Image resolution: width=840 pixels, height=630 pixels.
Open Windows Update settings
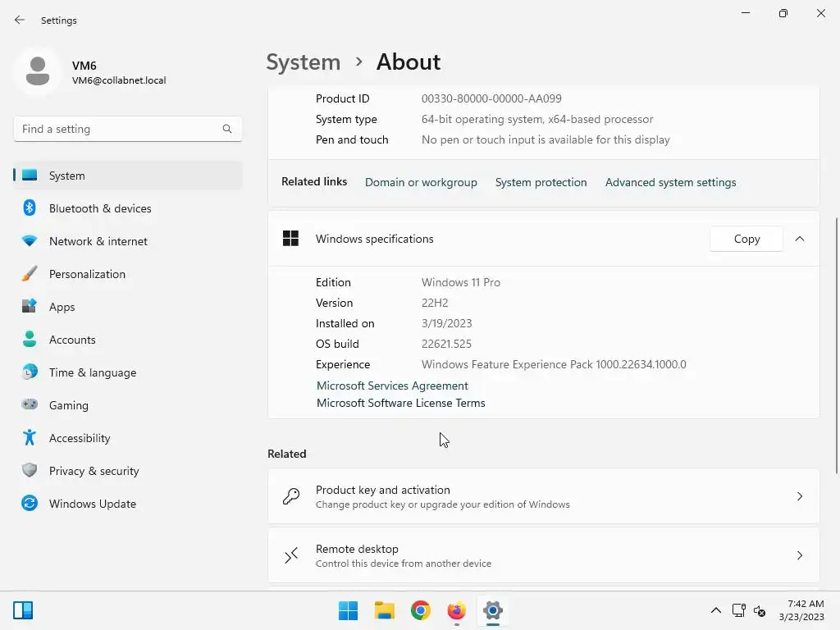(x=128, y=503)
